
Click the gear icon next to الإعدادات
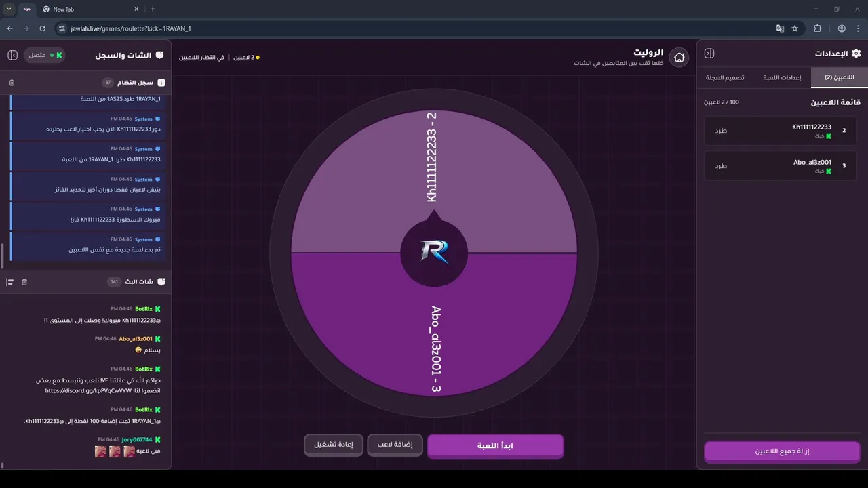(856, 54)
